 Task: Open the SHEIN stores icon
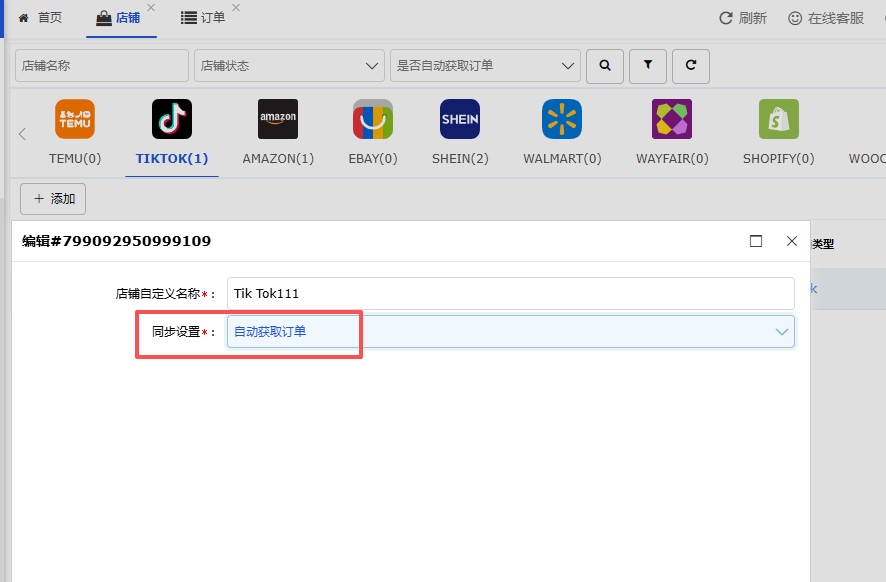[x=460, y=119]
